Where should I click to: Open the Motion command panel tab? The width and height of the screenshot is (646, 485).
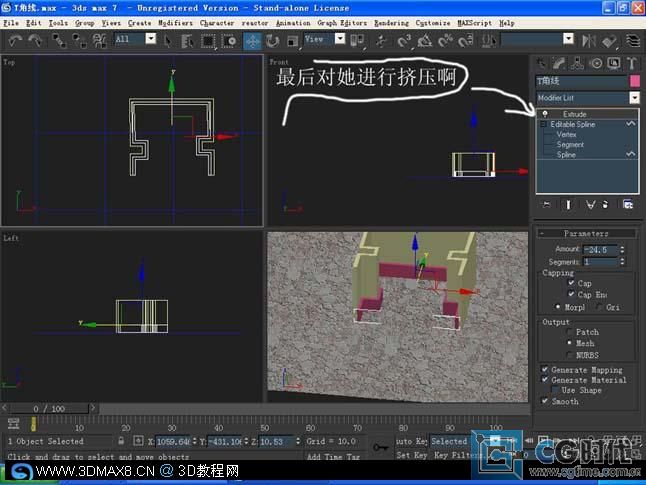point(595,63)
